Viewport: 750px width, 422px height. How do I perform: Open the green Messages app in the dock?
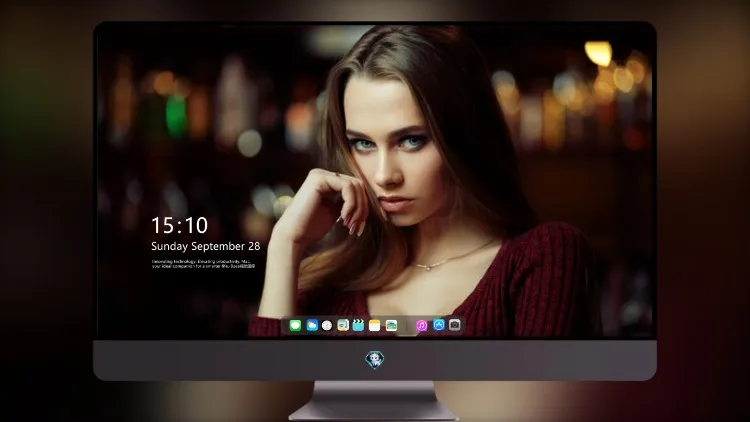tap(295, 326)
